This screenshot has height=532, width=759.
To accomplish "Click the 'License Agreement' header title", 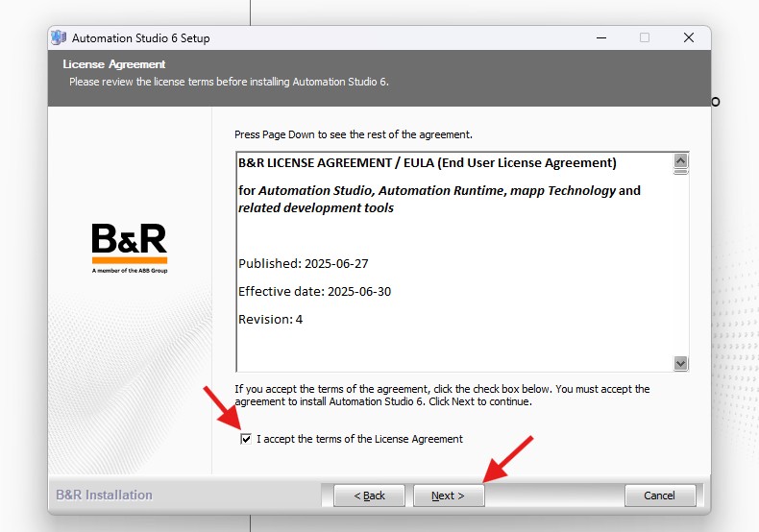I will tap(114, 64).
